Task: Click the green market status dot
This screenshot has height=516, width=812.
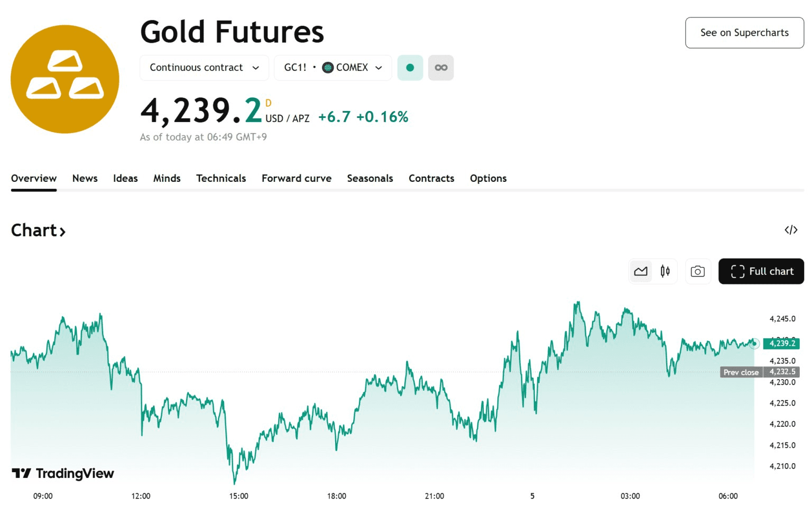Action: [410, 68]
